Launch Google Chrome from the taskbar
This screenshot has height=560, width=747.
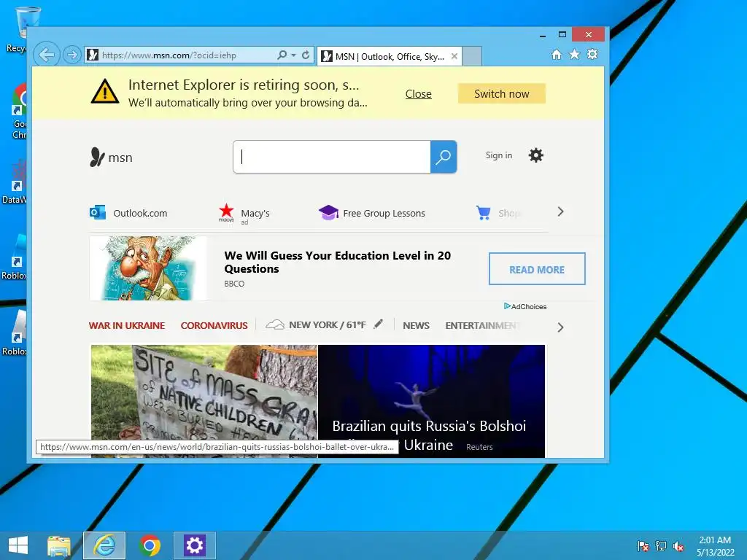click(150, 545)
